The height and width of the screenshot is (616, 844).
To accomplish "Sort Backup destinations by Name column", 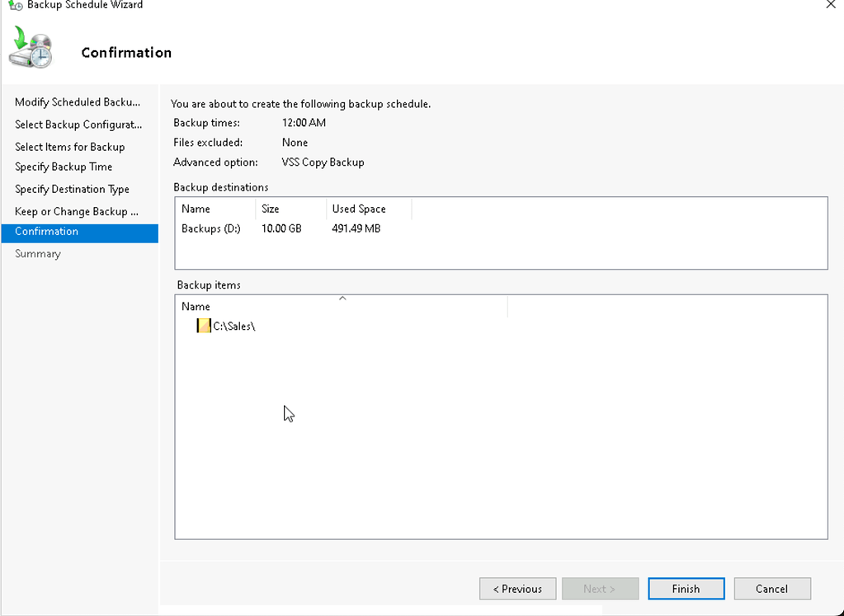I will point(196,209).
